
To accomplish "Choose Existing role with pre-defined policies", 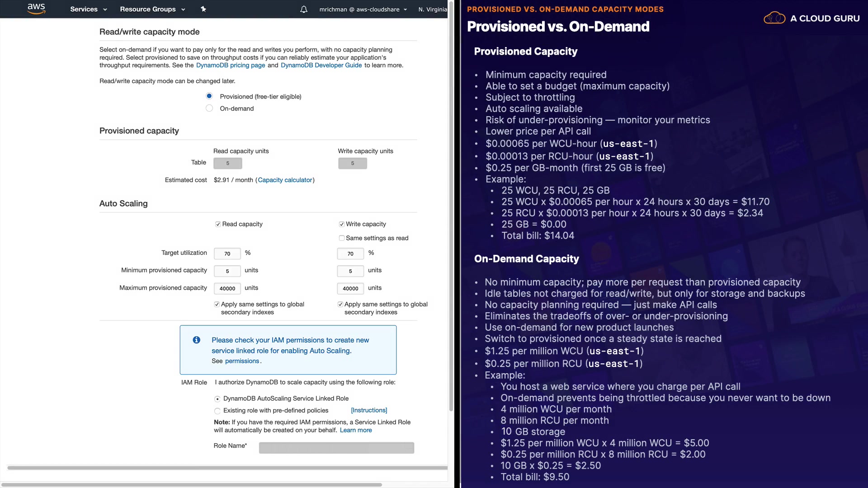I will pos(217,411).
